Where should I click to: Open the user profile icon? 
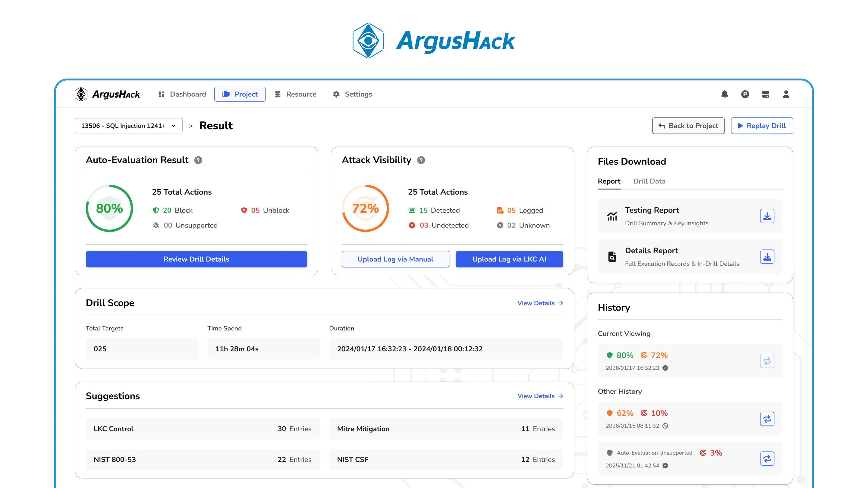pos(786,94)
